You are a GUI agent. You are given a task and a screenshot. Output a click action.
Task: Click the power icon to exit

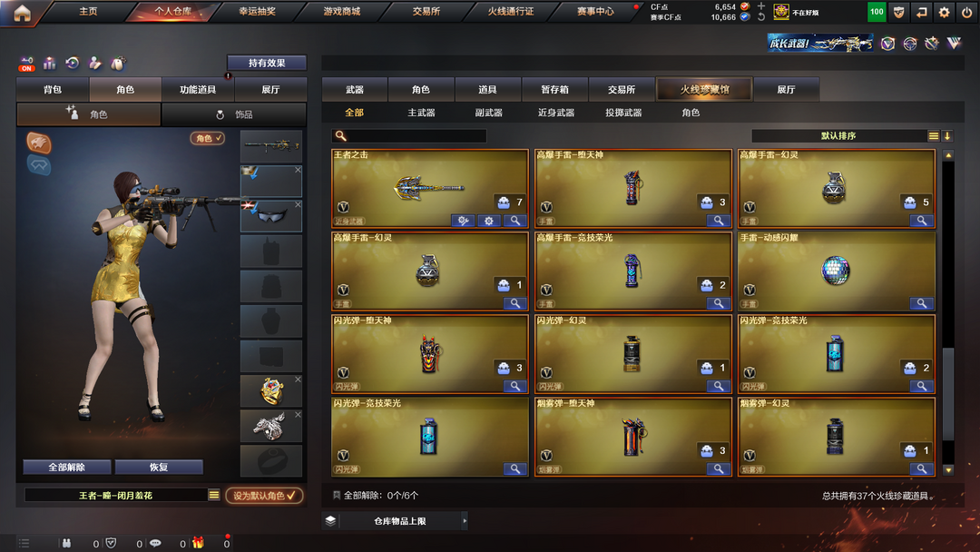pyautogui.click(x=967, y=12)
